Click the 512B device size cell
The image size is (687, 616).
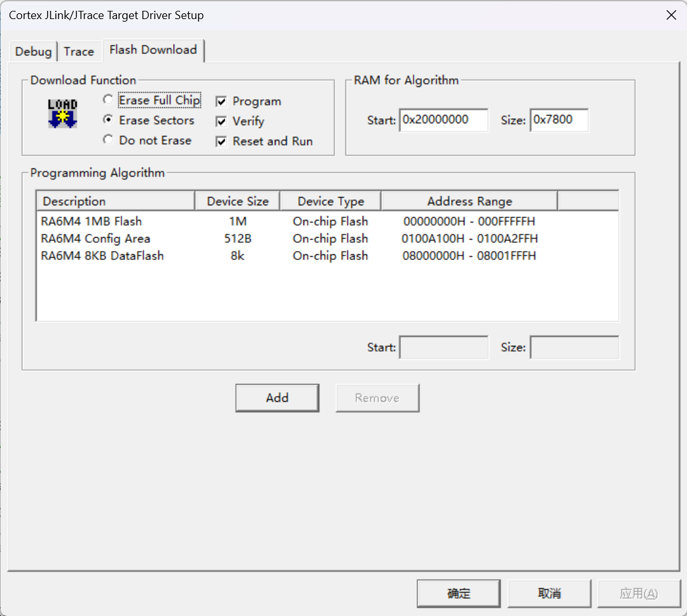coord(237,238)
